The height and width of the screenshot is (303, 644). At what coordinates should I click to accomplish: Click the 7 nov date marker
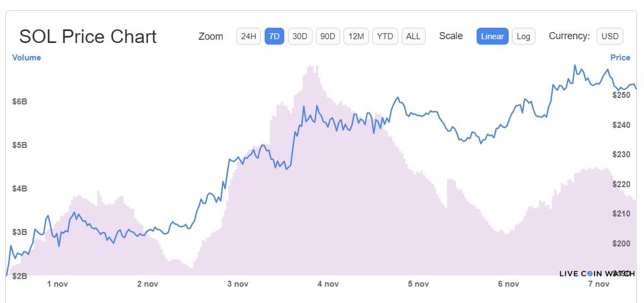click(x=599, y=284)
